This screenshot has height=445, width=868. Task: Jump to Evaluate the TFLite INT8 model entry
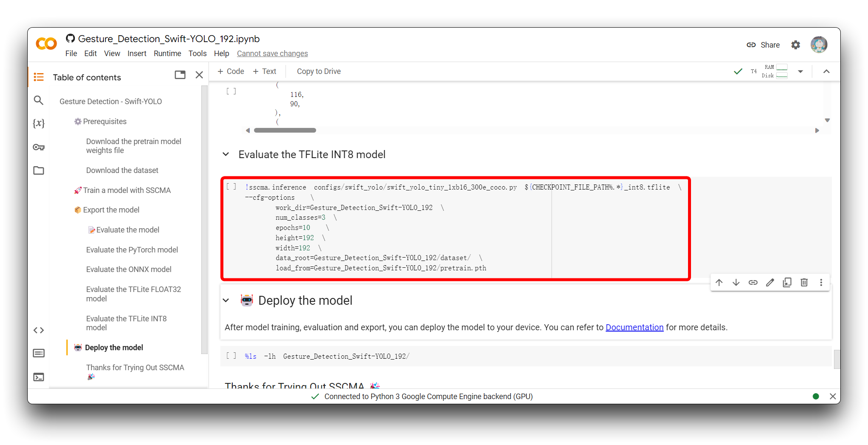pyautogui.click(x=126, y=323)
